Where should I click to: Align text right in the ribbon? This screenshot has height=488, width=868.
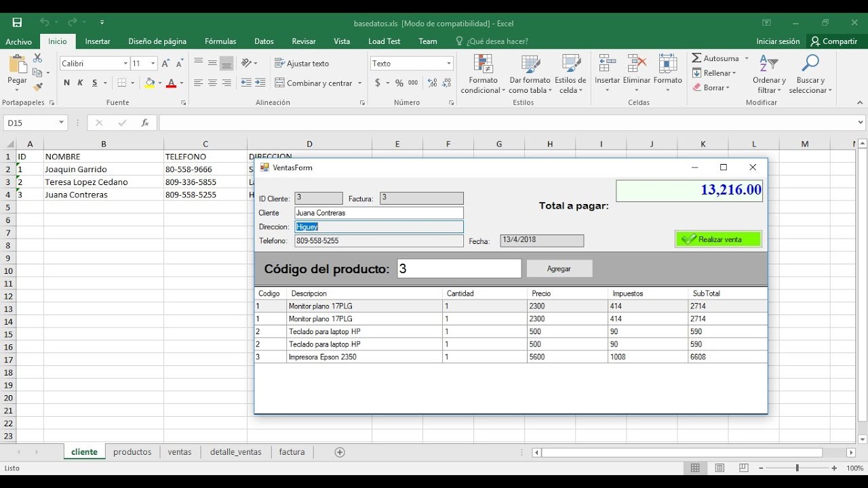pyautogui.click(x=226, y=83)
